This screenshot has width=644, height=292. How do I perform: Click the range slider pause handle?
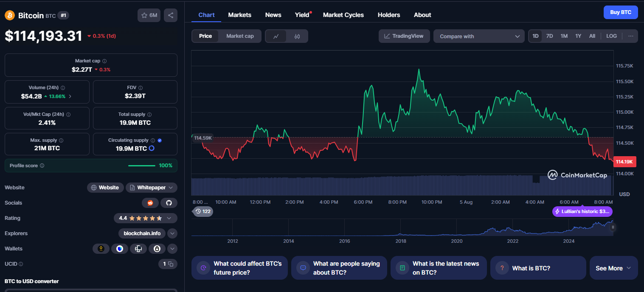click(x=613, y=227)
